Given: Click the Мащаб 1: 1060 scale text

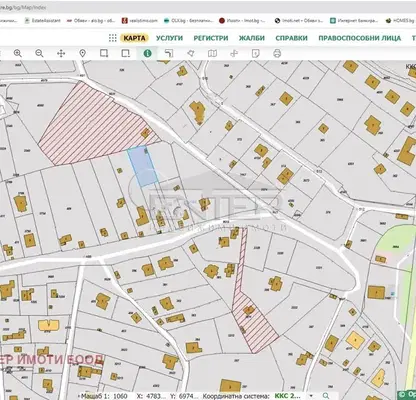Looking at the screenshot, I should click(x=104, y=396).
